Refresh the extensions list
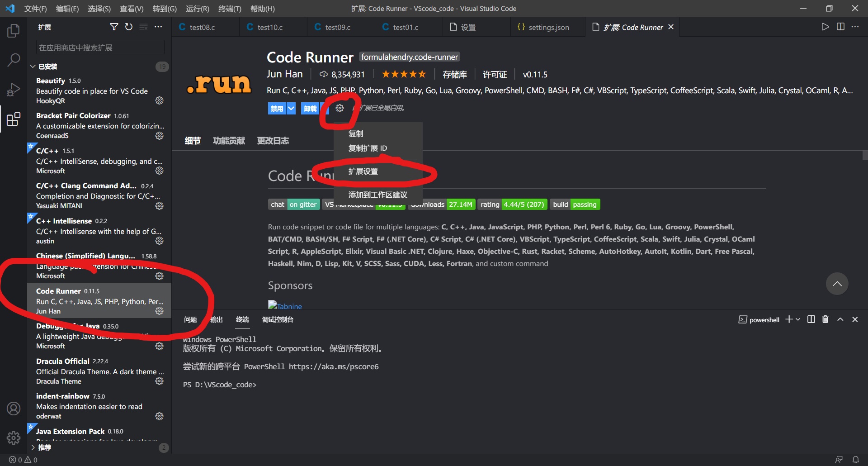The width and height of the screenshot is (868, 466). tap(129, 27)
